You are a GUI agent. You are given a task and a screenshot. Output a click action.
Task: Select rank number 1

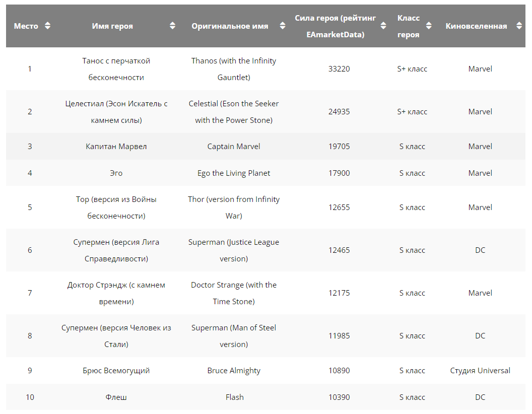[30, 69]
